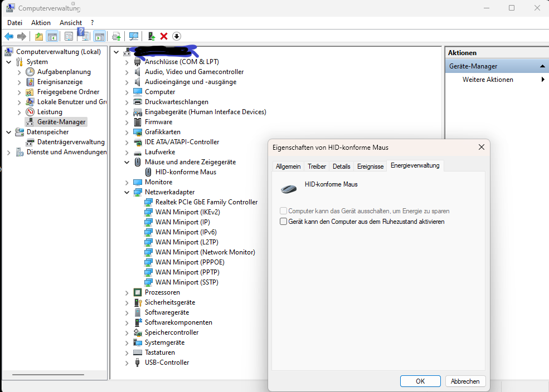Click the disabled 'Computer kann das Gerät ausschalten' checkbox
The height and width of the screenshot is (392, 549).
[283, 211]
